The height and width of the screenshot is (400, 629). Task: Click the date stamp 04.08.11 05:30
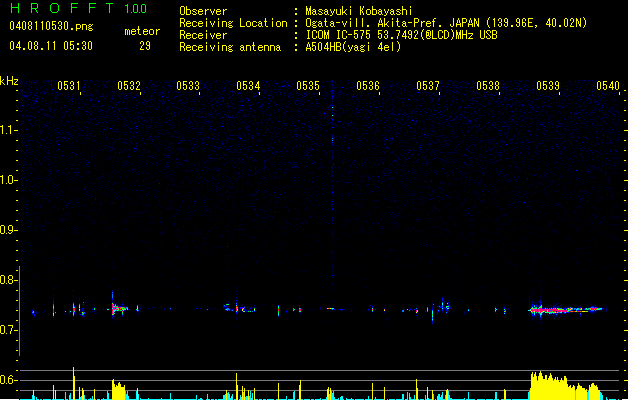coord(51,46)
